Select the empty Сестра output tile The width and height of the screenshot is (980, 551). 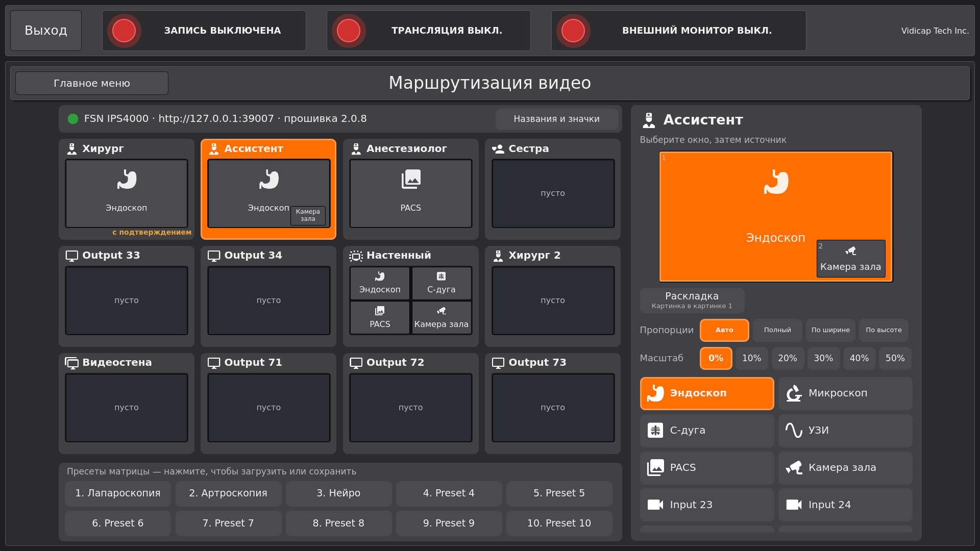point(553,193)
